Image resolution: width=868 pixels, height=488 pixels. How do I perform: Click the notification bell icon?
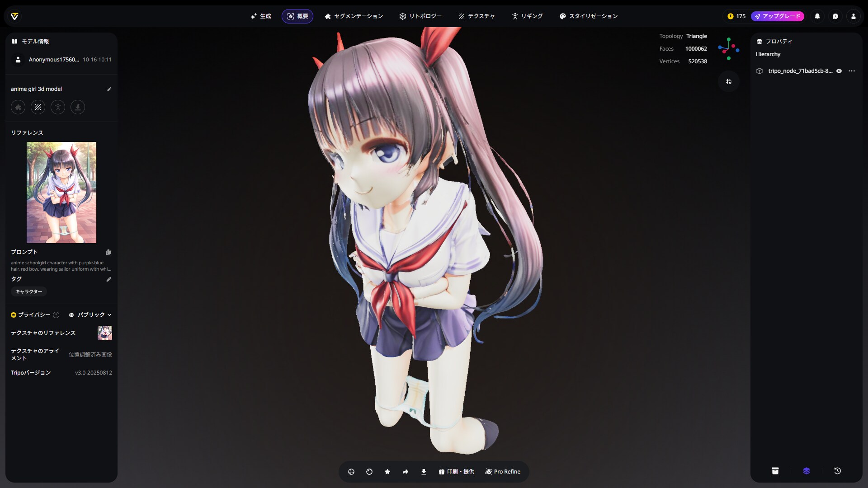click(x=817, y=16)
